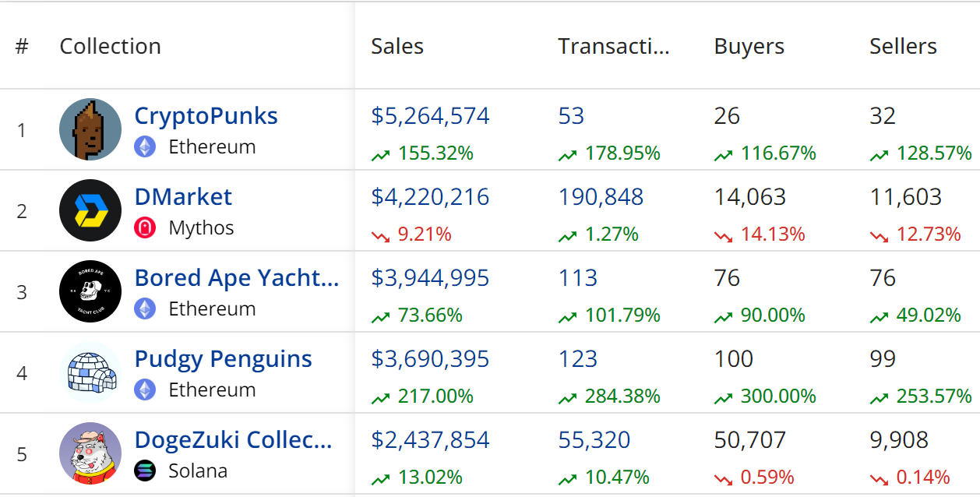Open the Pudgy Penguins collection link

click(x=223, y=358)
